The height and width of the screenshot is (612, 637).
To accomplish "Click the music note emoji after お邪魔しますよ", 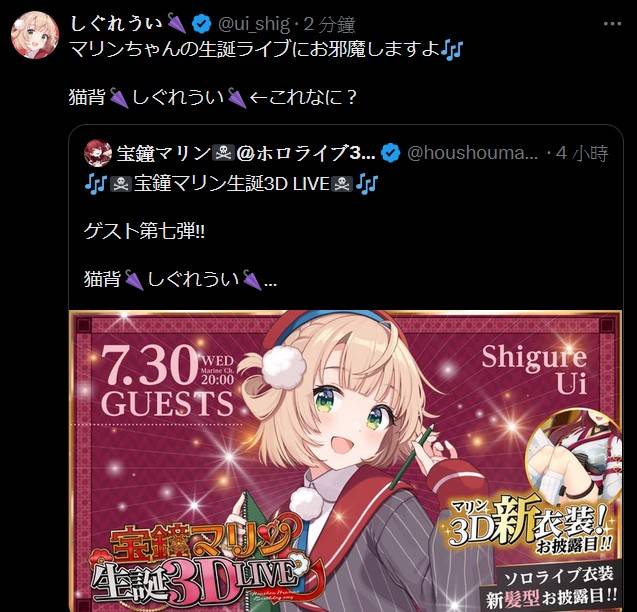I will (x=452, y=50).
